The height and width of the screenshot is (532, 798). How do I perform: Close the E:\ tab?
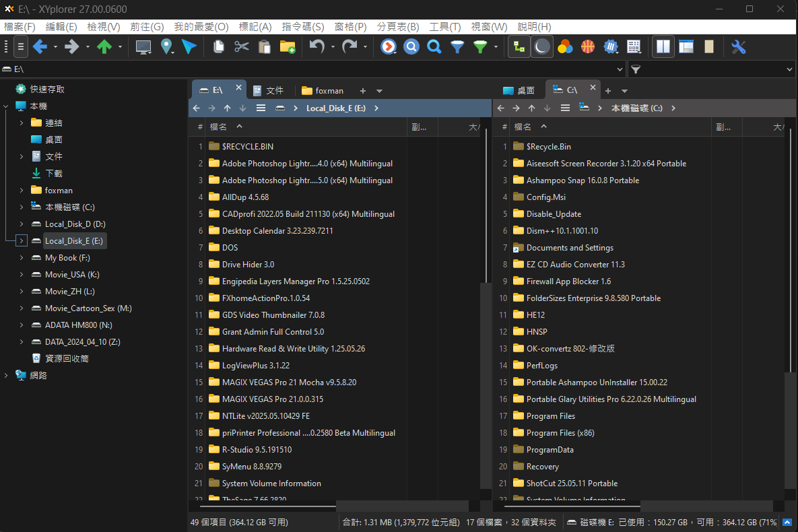coord(238,88)
